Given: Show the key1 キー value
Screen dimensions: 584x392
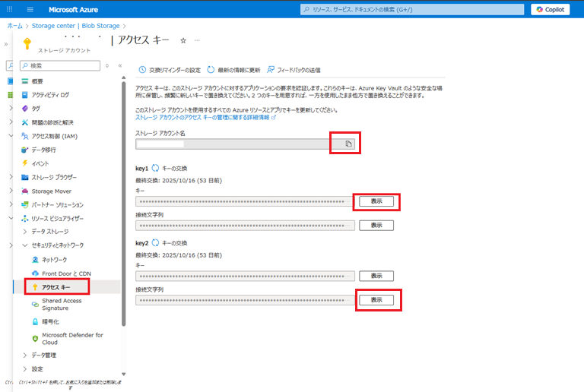Looking at the screenshot, I should pyautogui.click(x=376, y=201).
